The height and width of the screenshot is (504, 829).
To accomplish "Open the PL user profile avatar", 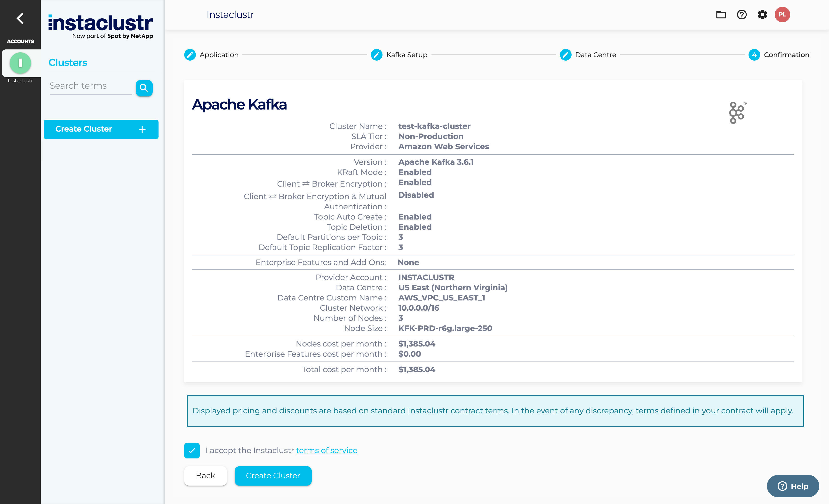I will click(782, 15).
